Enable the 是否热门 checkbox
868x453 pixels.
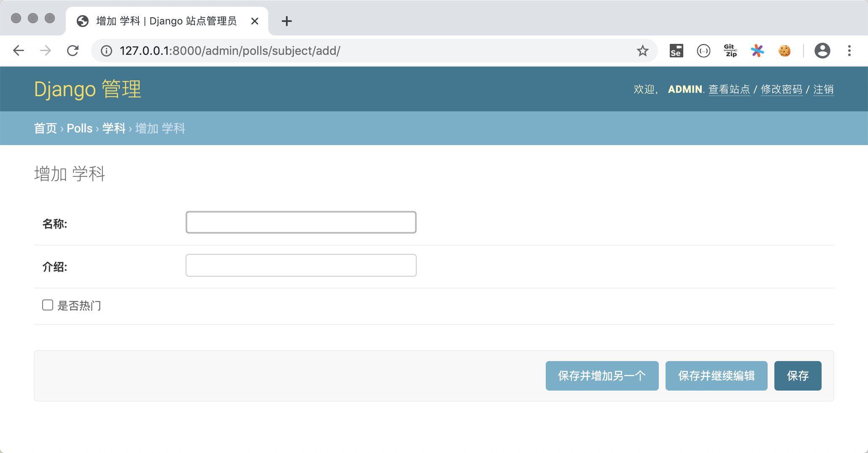tap(47, 305)
